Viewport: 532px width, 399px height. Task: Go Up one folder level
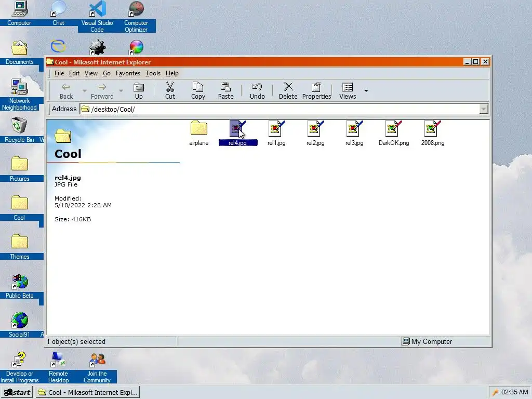(x=139, y=91)
